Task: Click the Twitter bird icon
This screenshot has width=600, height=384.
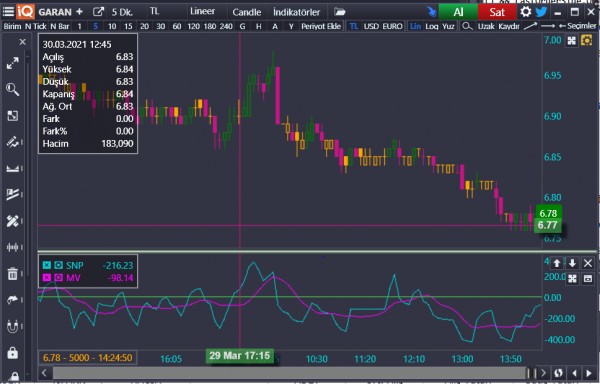Action: [541, 11]
